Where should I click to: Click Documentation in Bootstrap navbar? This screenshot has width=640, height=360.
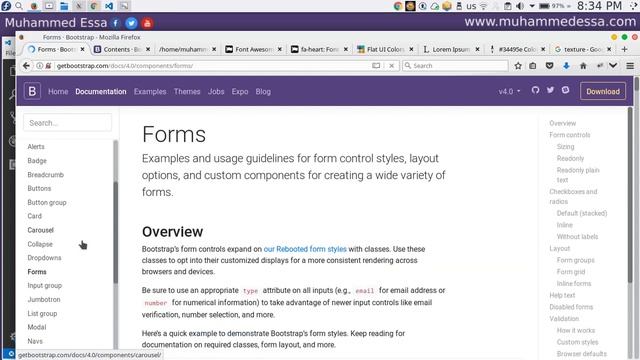101,91
